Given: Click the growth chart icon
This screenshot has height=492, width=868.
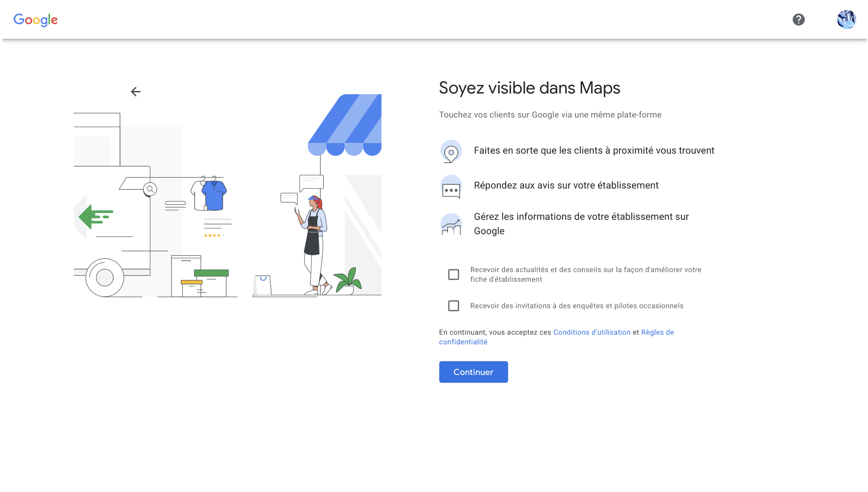Looking at the screenshot, I should coord(451,224).
